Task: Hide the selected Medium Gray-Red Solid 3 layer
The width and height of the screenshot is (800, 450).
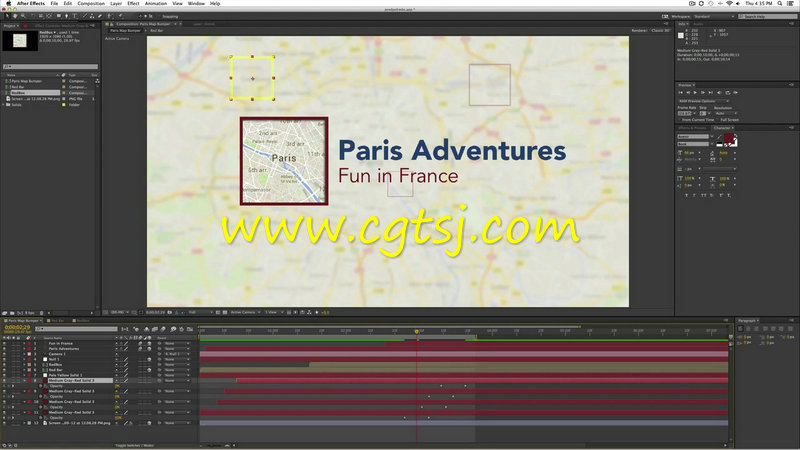Action: click(x=4, y=381)
